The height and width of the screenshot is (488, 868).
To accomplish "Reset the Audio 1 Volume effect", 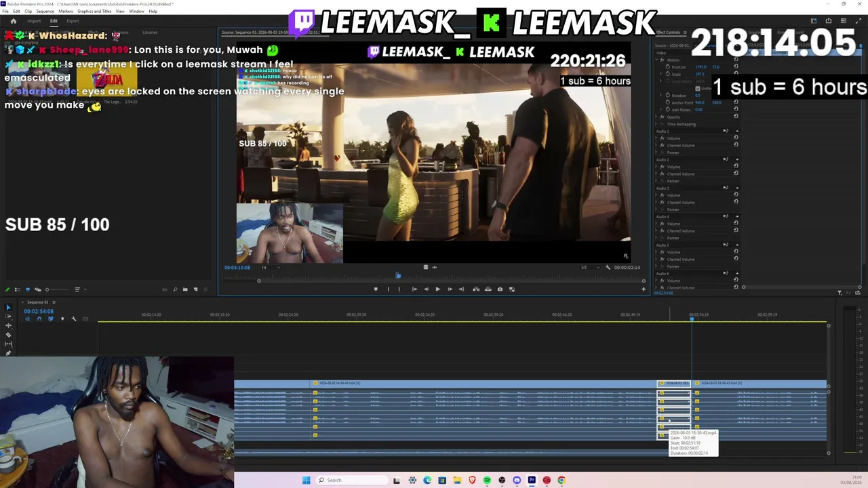I will pyautogui.click(x=736, y=138).
